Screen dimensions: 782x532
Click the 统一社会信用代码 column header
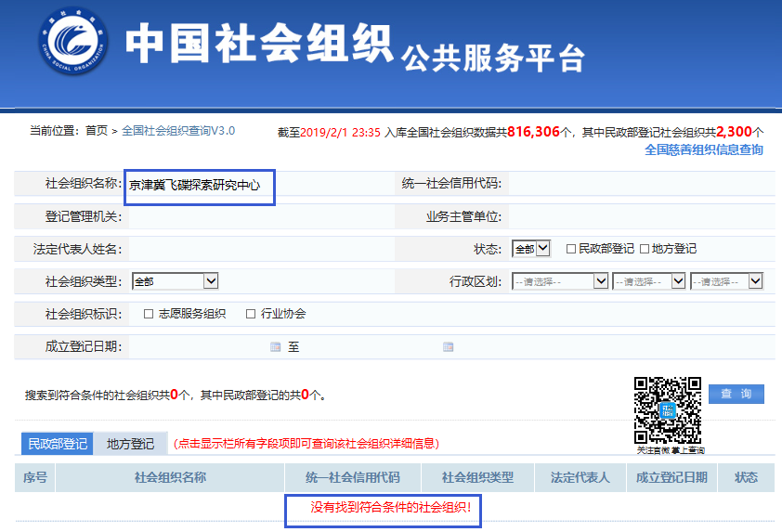click(353, 477)
